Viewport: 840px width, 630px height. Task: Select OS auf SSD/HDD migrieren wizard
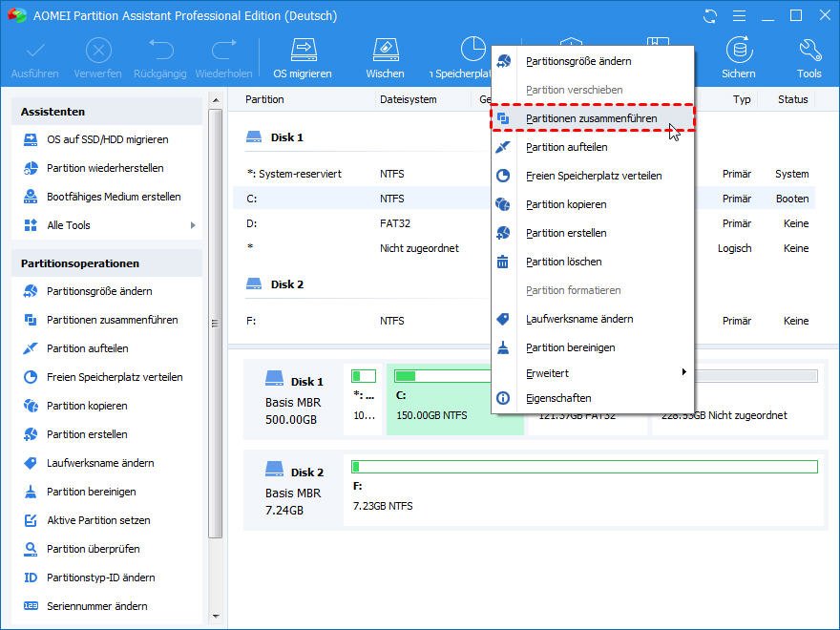[x=108, y=139]
